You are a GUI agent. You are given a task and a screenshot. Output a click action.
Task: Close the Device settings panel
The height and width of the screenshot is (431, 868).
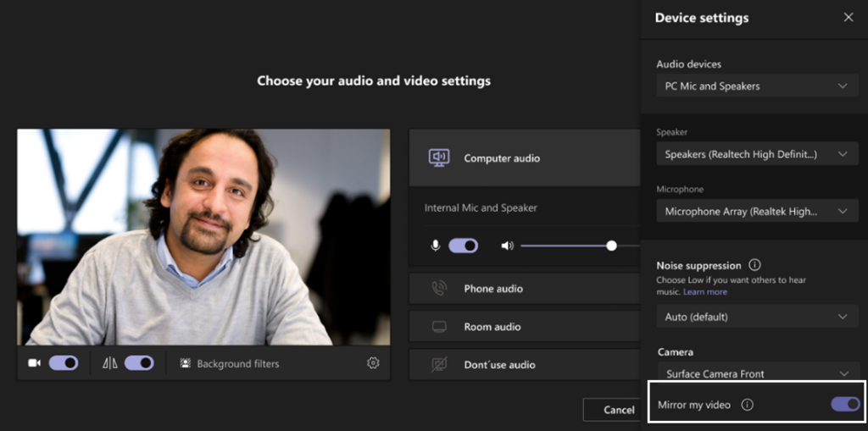pyautogui.click(x=849, y=18)
